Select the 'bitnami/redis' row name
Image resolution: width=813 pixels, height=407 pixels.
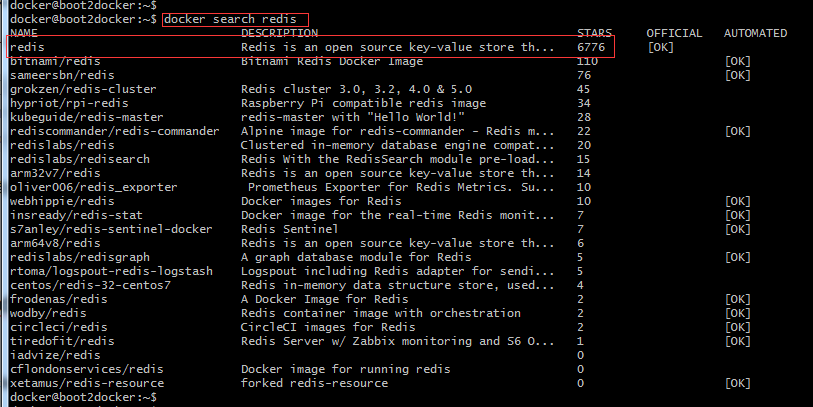click(x=55, y=61)
